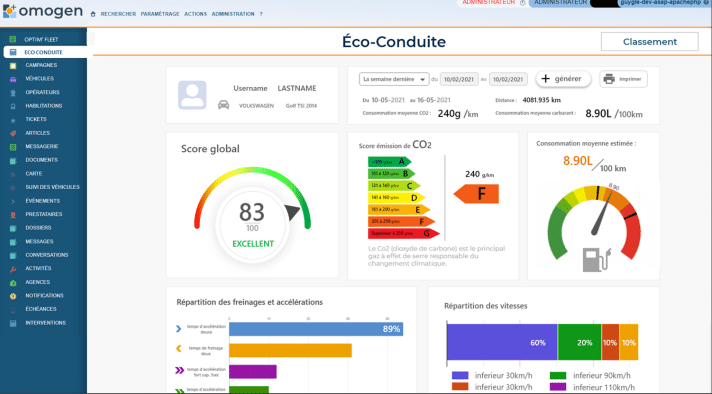The image size is (712, 394).
Task: Click the 'inferieur 90km/h' green legend swatch
Action: tap(558, 375)
